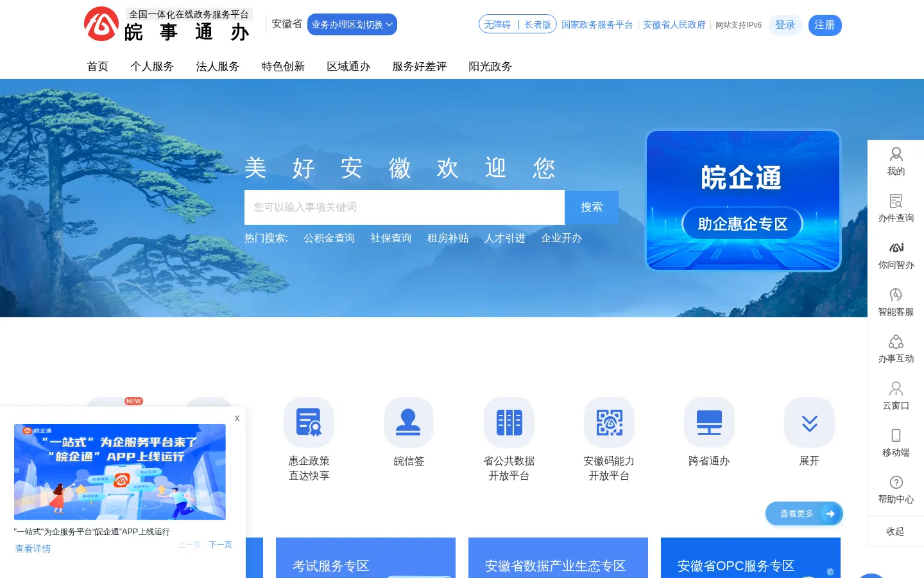The image size is (924, 578).
Task: Click the 注册 button
Action: (x=825, y=25)
